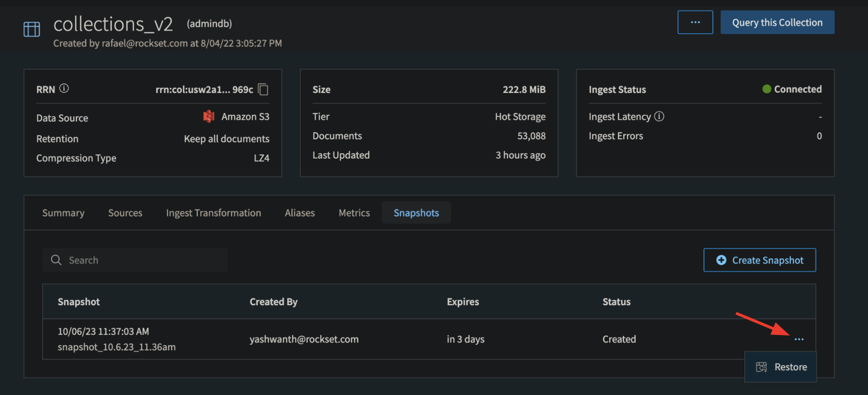This screenshot has width=868, height=395.
Task: Click the Snapshot column header
Action: (x=79, y=302)
